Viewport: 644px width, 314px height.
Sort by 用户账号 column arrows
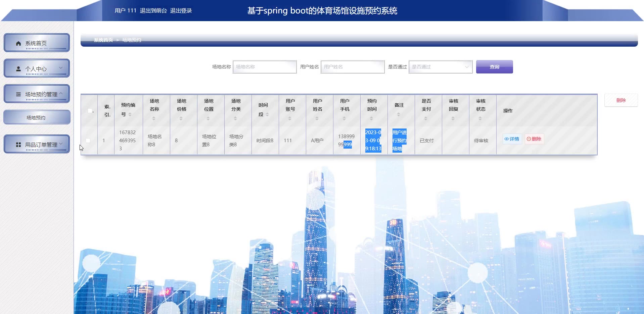(290, 118)
